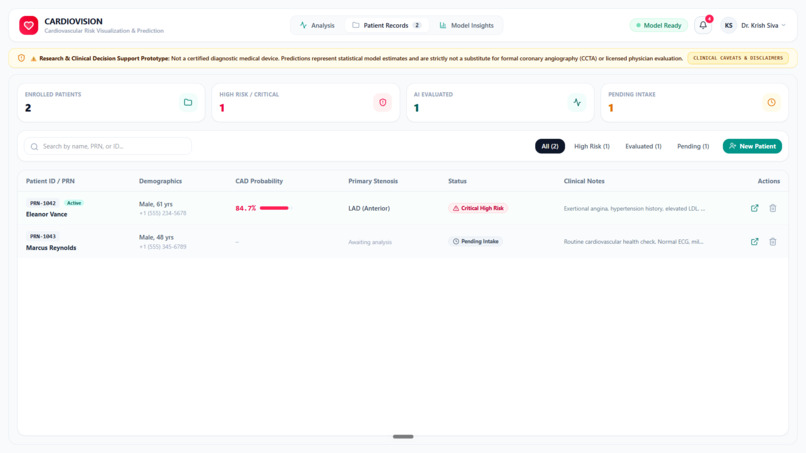Click the Marcus Reynolds name
Screen dimensions: 806x453
(51, 248)
